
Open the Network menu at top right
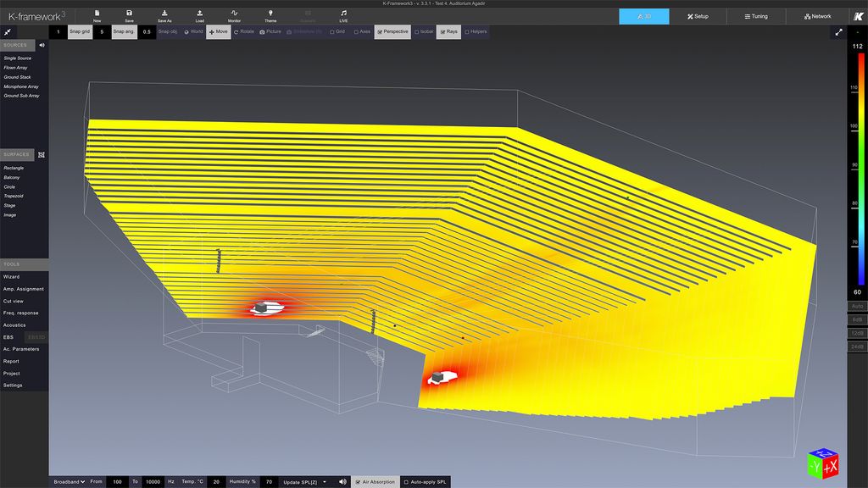816,15
